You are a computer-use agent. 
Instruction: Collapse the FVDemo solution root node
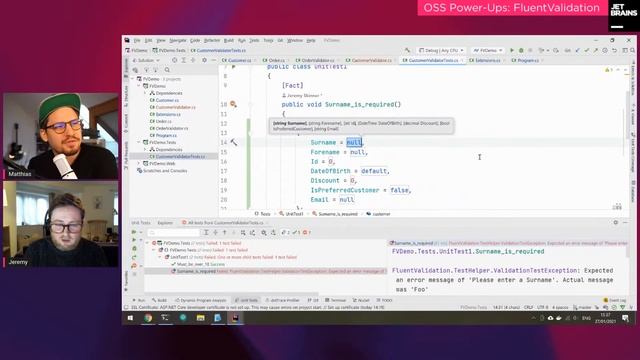point(133,79)
